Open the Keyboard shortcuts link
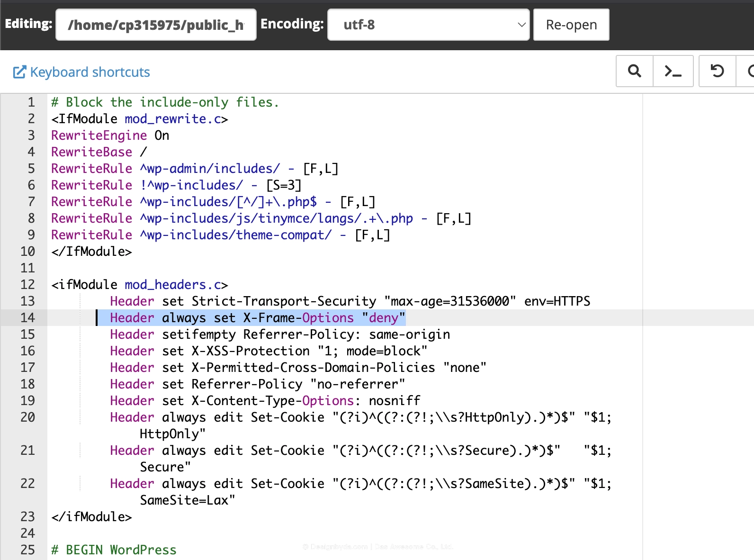 click(x=81, y=72)
